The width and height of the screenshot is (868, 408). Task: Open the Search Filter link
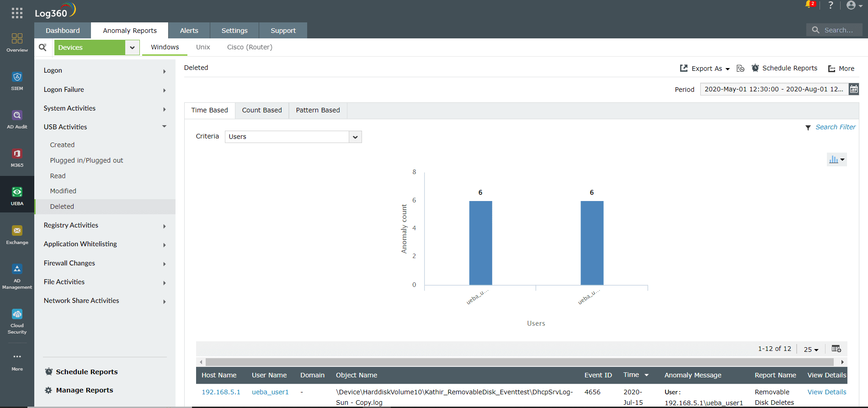tap(836, 127)
